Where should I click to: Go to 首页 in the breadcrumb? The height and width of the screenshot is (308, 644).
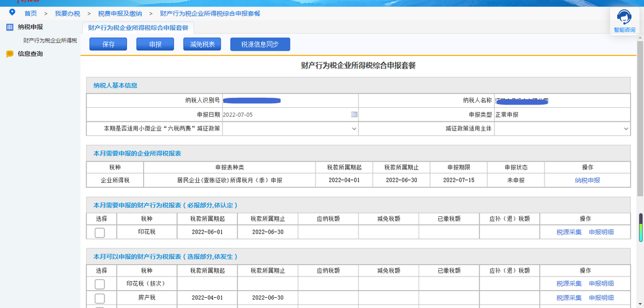point(30,14)
